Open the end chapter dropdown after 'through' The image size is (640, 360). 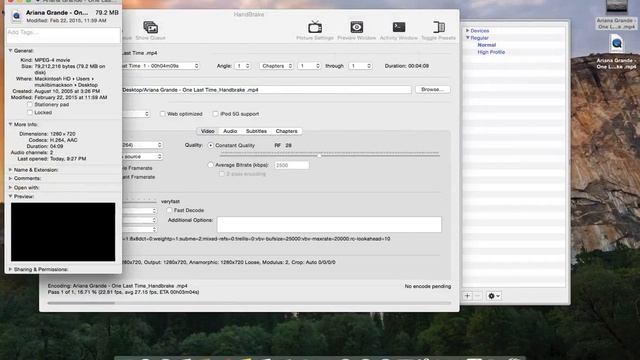360,66
